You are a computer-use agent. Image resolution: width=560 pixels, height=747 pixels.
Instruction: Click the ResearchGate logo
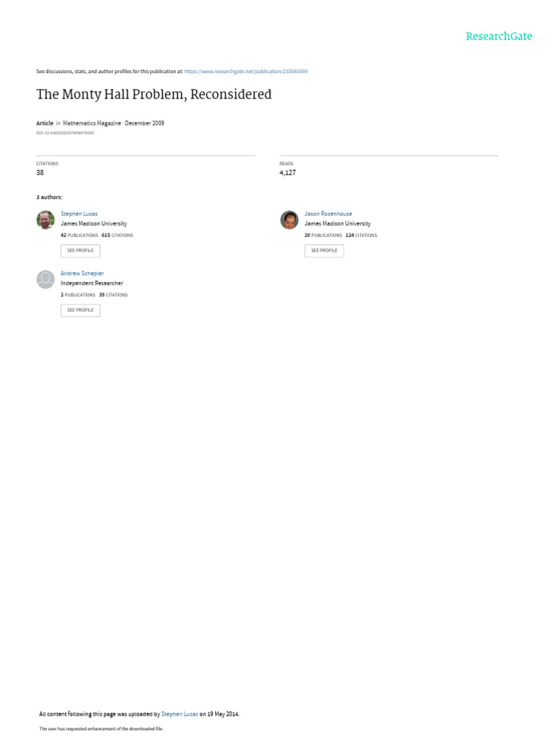click(499, 36)
